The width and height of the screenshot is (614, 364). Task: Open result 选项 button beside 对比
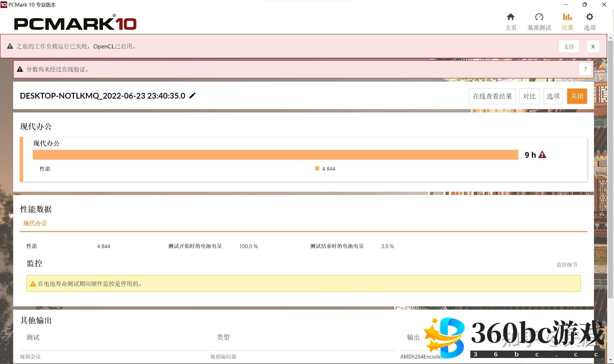coord(553,96)
